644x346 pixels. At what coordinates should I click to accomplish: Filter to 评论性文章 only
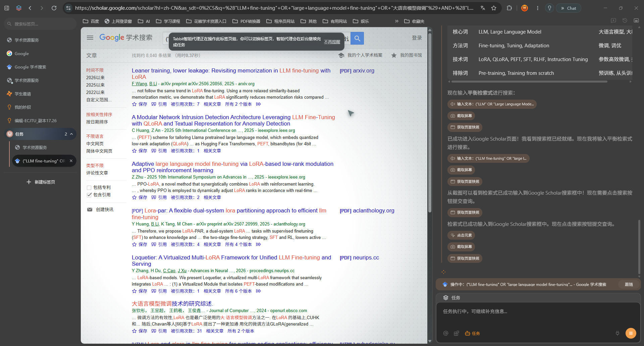pyautogui.click(x=97, y=173)
